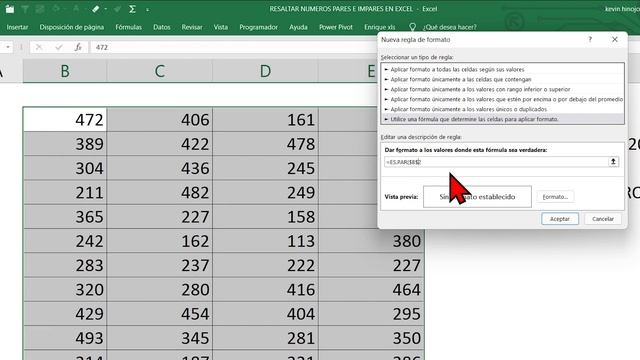Click the collapse dialog range selector icon
The height and width of the screenshot is (360, 640).
613,162
